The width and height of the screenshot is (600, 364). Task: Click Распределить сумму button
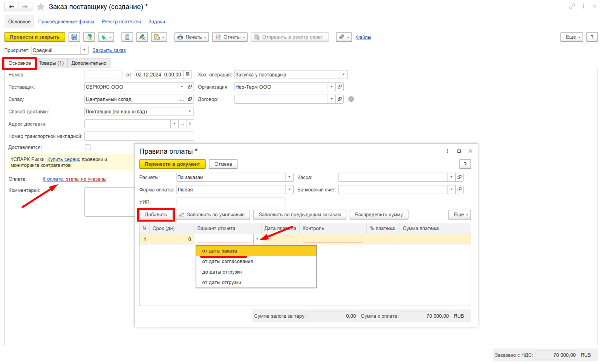(379, 214)
